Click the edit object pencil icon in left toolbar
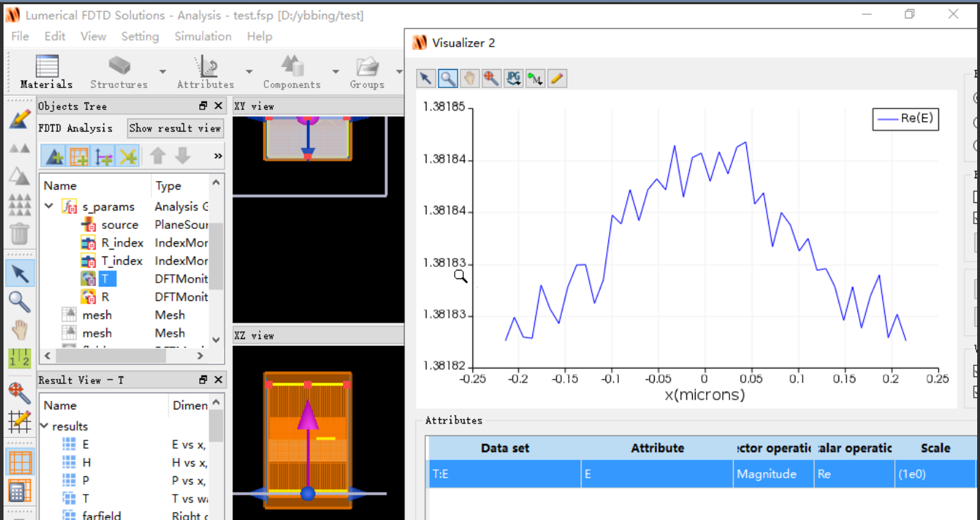The image size is (980, 520). [x=20, y=118]
